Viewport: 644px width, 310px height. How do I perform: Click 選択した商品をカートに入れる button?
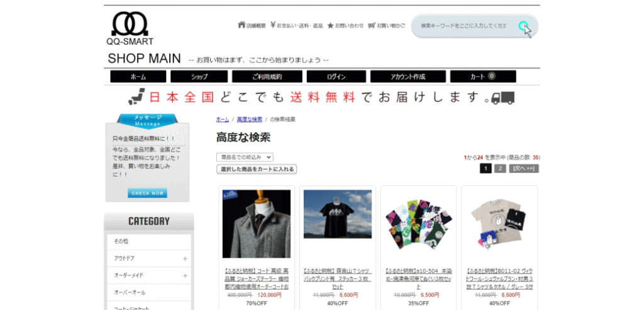257,169
